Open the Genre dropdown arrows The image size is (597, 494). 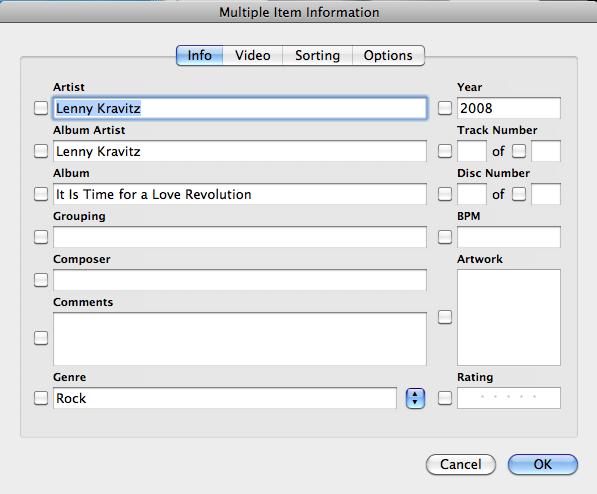tap(415, 398)
